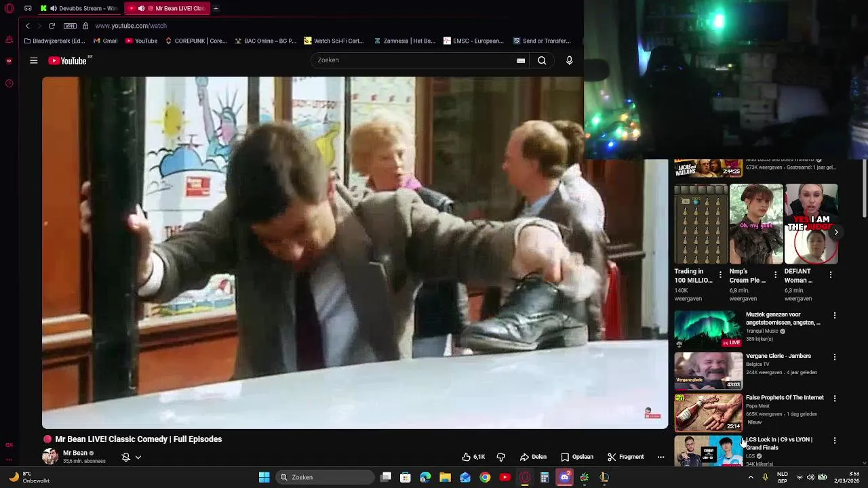Open a new browser tab

tap(216, 8)
